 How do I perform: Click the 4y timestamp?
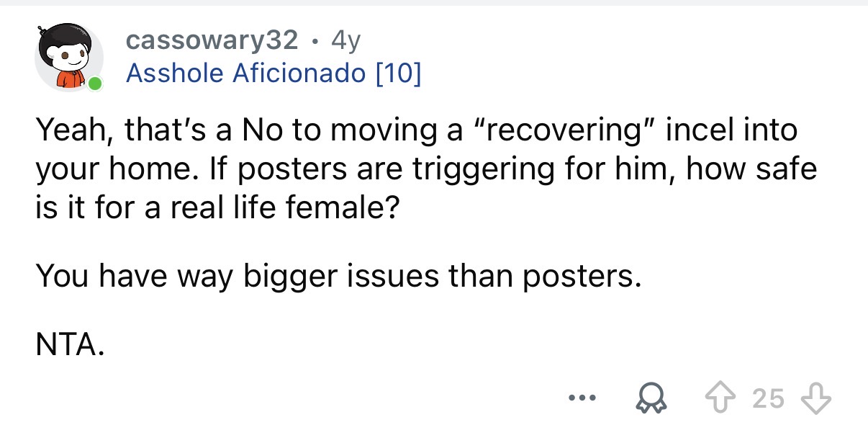click(x=345, y=40)
